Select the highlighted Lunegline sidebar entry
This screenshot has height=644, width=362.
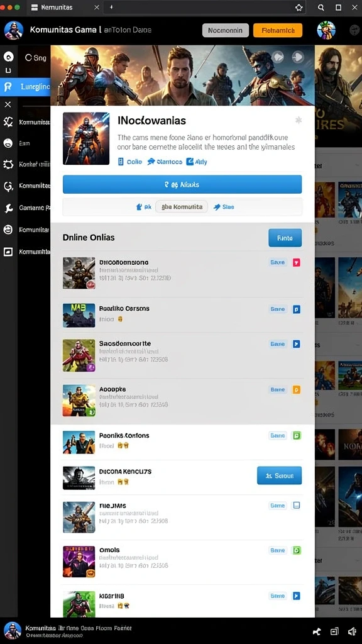tap(25, 87)
